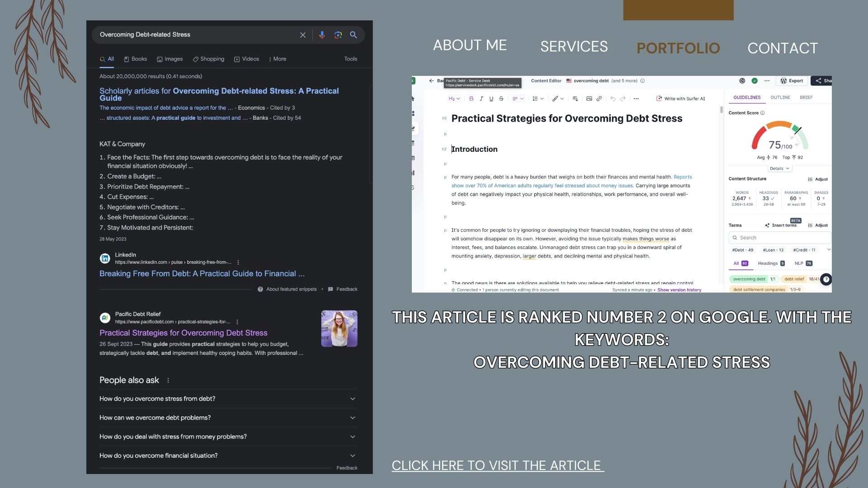Click the insert link icon in toolbar
Screen dimensions: 868x488
[599, 99]
